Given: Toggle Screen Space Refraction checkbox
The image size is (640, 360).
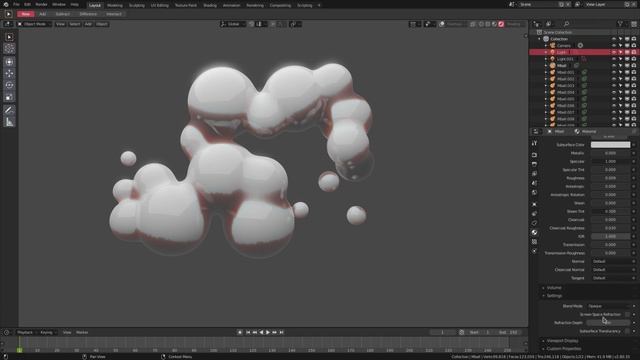Looking at the screenshot, I should (x=627, y=314).
